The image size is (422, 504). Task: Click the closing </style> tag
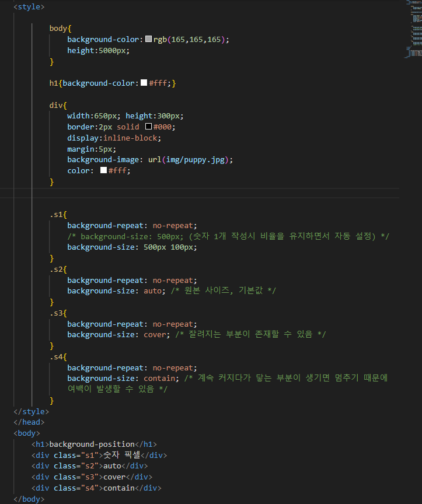pos(31,411)
